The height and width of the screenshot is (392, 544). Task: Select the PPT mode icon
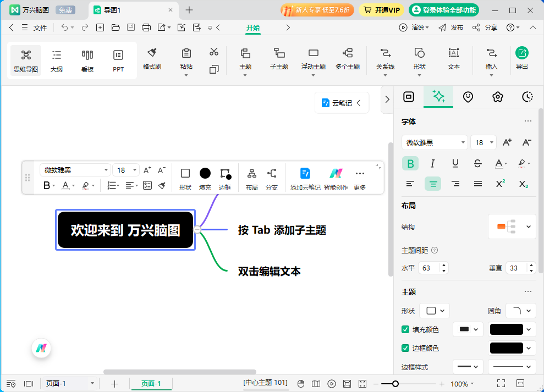click(118, 60)
